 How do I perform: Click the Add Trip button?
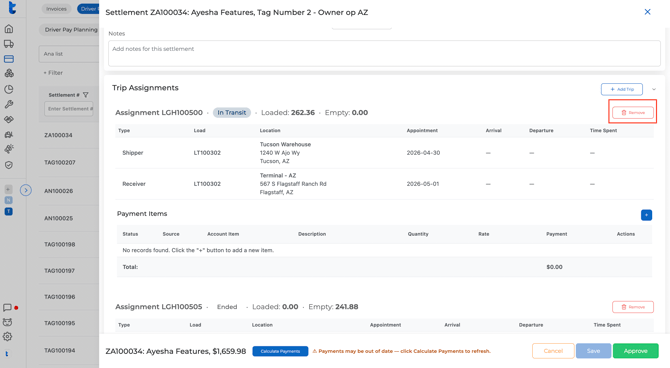click(622, 89)
